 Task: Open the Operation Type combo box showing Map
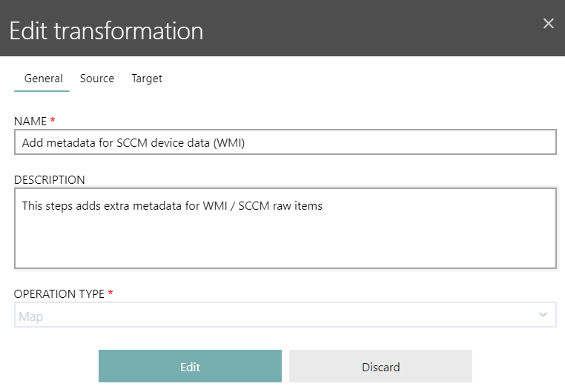[285, 315]
